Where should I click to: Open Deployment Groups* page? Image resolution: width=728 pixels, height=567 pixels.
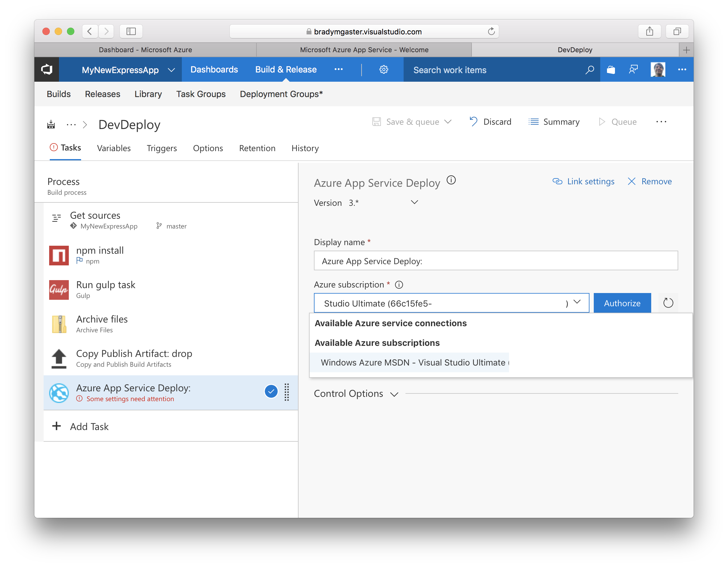[x=281, y=94]
